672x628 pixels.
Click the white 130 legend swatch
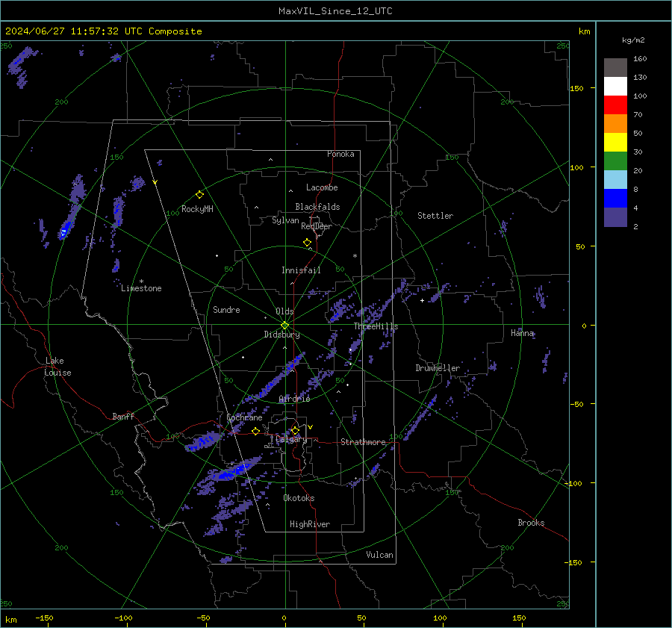(x=615, y=86)
